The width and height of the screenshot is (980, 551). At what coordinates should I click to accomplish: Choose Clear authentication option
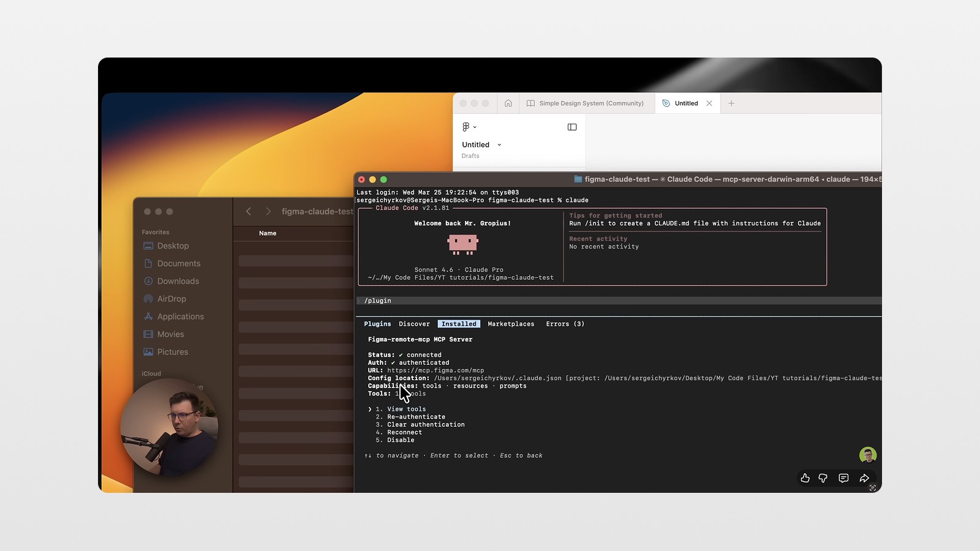point(420,425)
